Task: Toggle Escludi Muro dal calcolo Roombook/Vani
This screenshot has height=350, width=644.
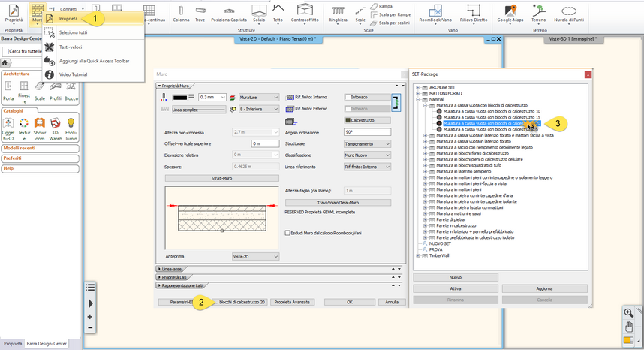Action: [x=287, y=233]
